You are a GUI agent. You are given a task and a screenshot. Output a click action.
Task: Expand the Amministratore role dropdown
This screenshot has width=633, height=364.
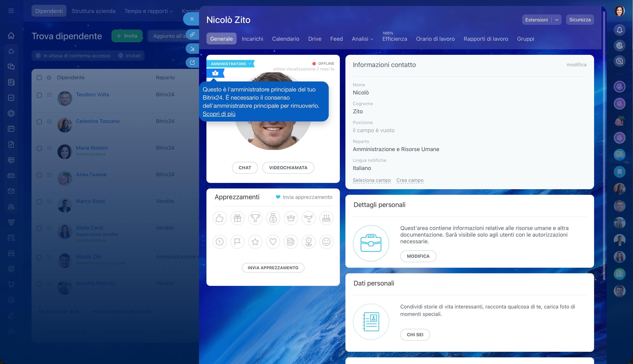pos(249,64)
